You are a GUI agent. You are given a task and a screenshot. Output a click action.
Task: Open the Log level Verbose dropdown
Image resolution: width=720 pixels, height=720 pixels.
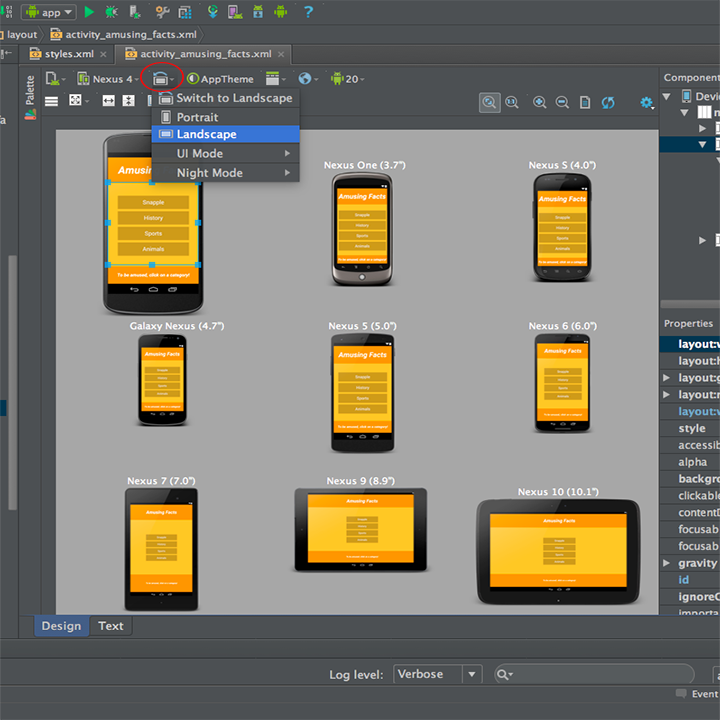click(x=438, y=675)
